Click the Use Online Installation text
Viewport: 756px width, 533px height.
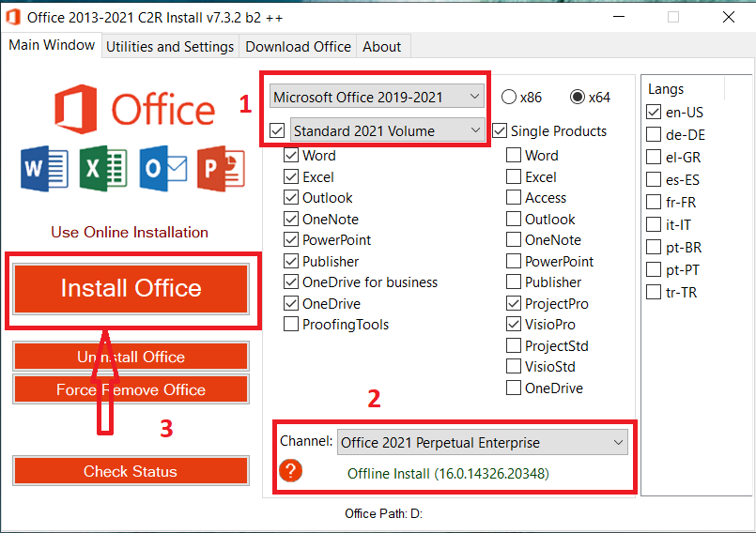pyautogui.click(x=130, y=233)
